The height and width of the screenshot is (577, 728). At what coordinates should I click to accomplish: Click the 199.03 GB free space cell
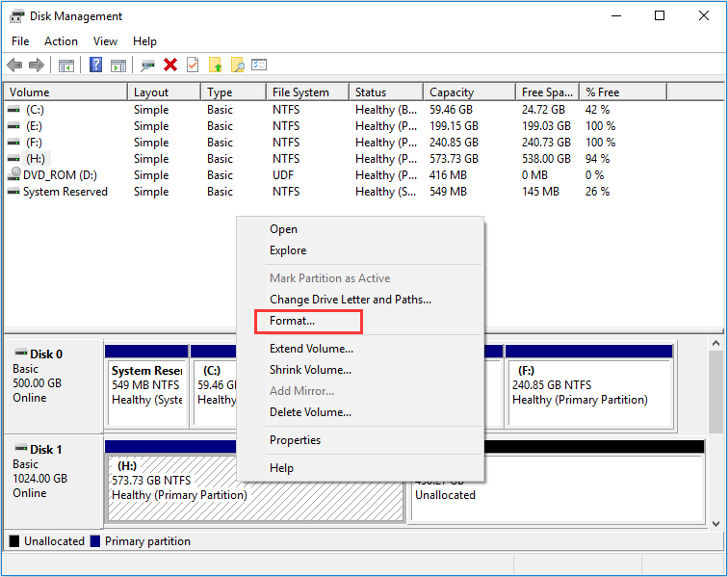pos(546,126)
